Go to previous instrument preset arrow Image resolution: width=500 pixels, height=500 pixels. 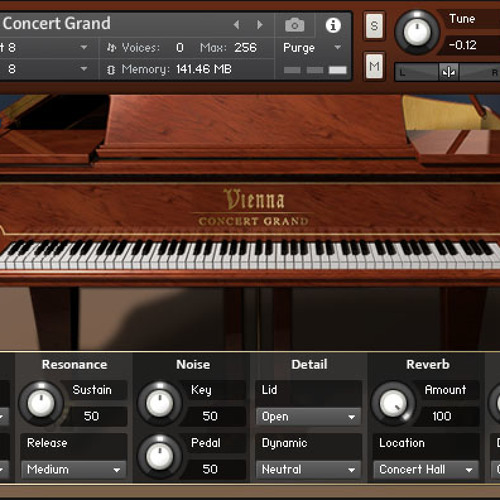[x=236, y=24]
